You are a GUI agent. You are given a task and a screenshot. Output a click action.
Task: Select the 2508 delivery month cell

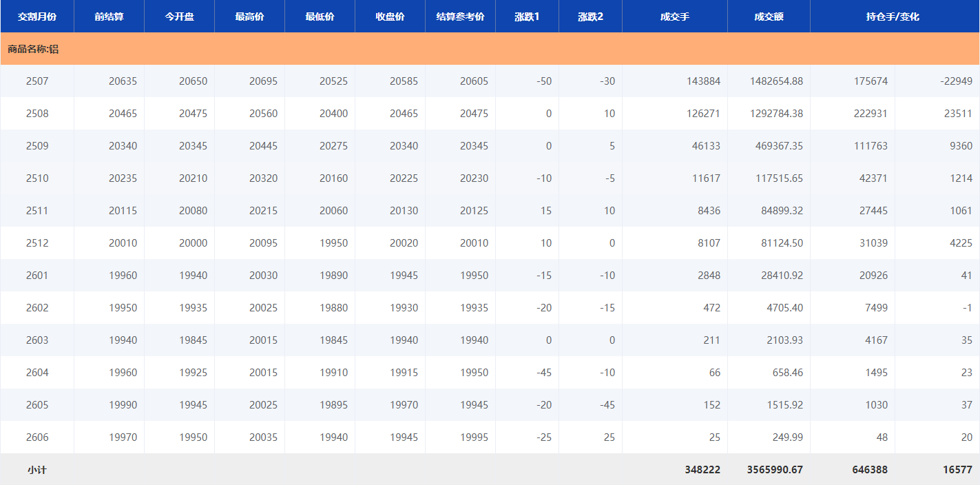(37, 114)
